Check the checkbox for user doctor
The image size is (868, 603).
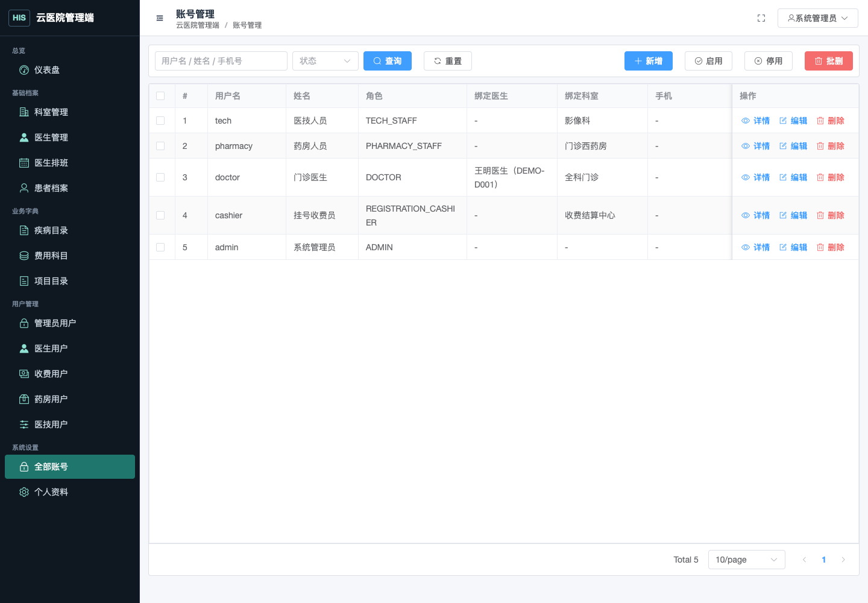160,177
